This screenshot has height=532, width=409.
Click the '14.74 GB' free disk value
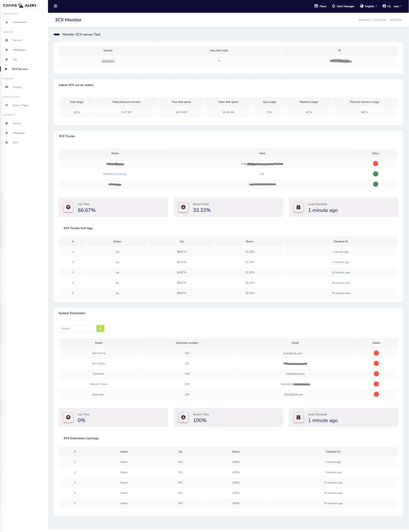click(181, 112)
